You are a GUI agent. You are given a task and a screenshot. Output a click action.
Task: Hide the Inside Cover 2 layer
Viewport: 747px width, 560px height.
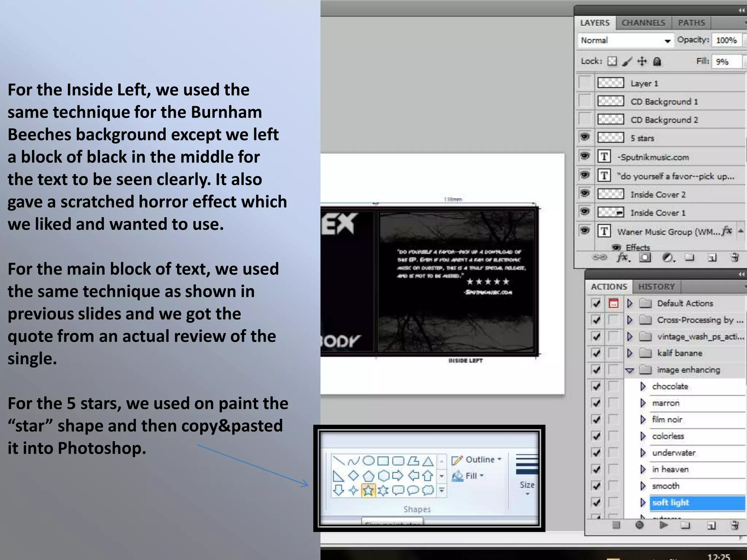585,193
